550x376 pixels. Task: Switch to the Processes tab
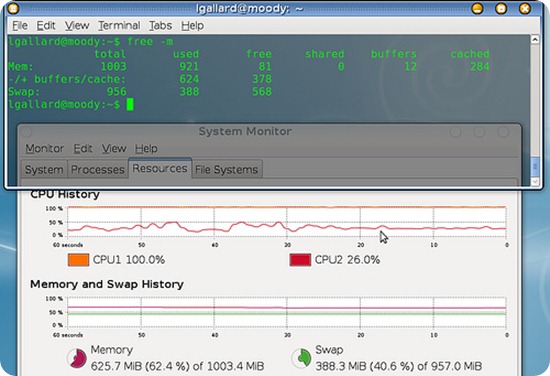(x=98, y=170)
